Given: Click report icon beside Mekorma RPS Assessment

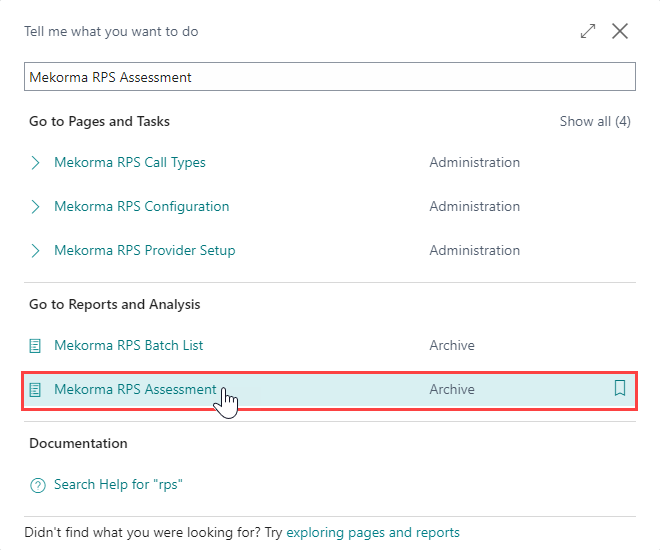Looking at the screenshot, I should (35, 390).
